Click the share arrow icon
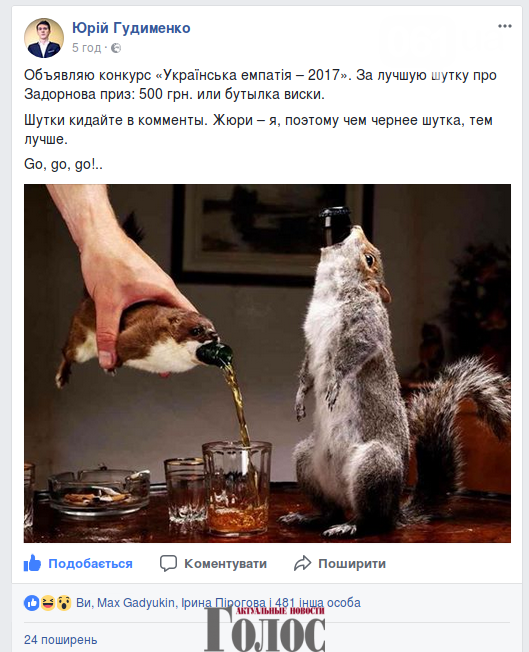 pos(302,563)
